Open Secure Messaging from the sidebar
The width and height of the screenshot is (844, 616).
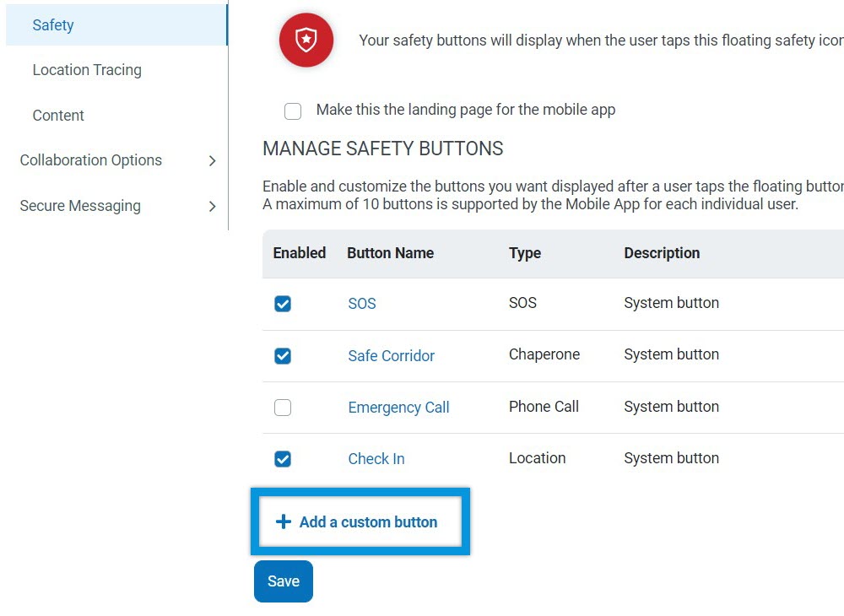coord(80,206)
